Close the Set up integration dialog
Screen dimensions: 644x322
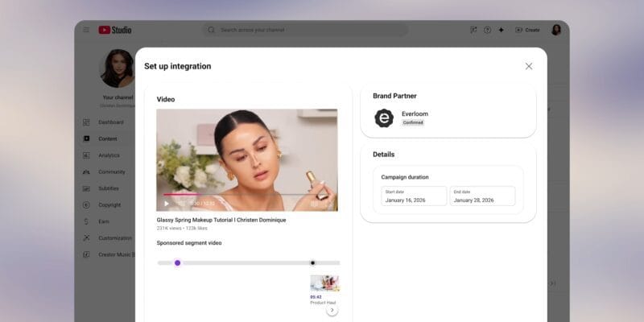529,66
